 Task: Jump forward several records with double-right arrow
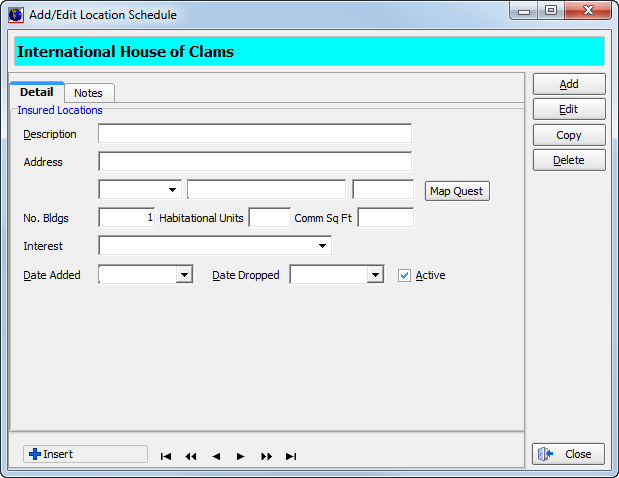(266, 456)
